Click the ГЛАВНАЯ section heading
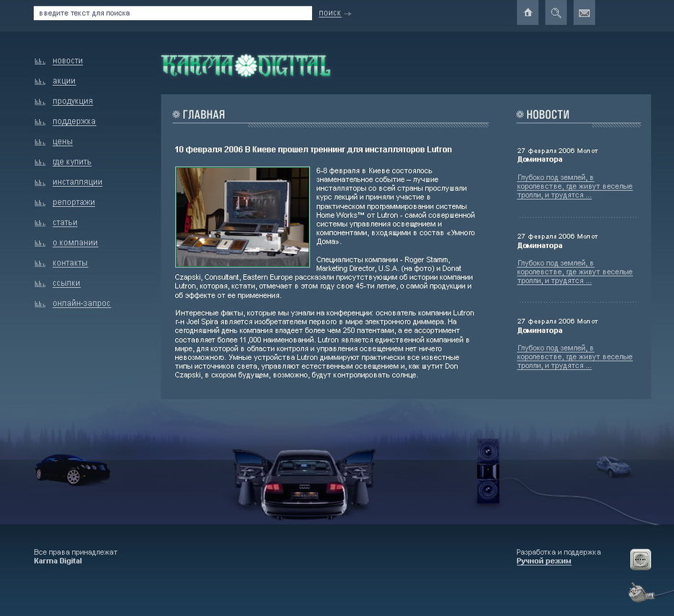This screenshot has height=616, width=674. tap(204, 115)
